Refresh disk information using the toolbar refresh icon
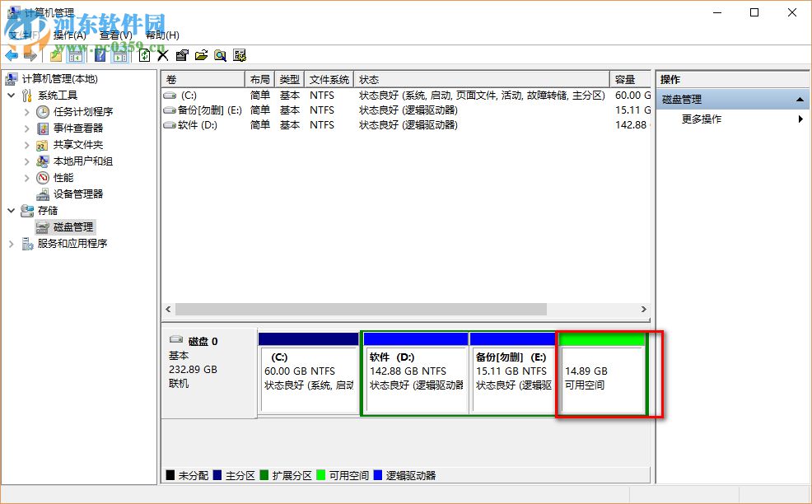The width and height of the screenshot is (812, 504). [143, 55]
